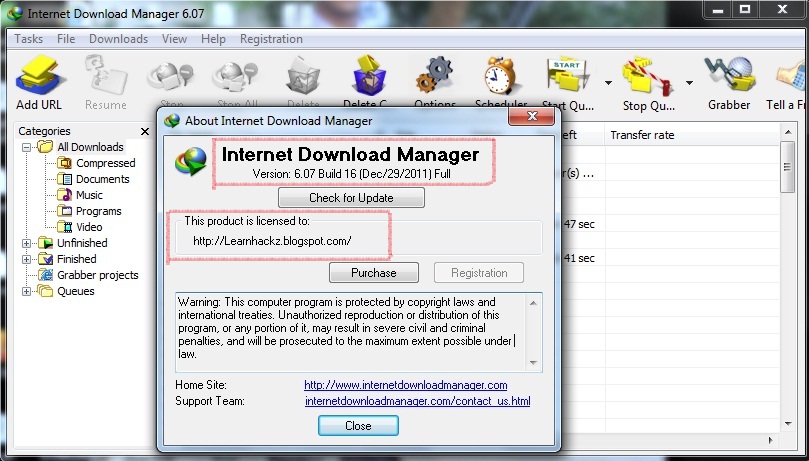Image resolution: width=809 pixels, height=461 pixels.
Task: Open the Scheduler alarm clock icon
Action: pos(500,75)
